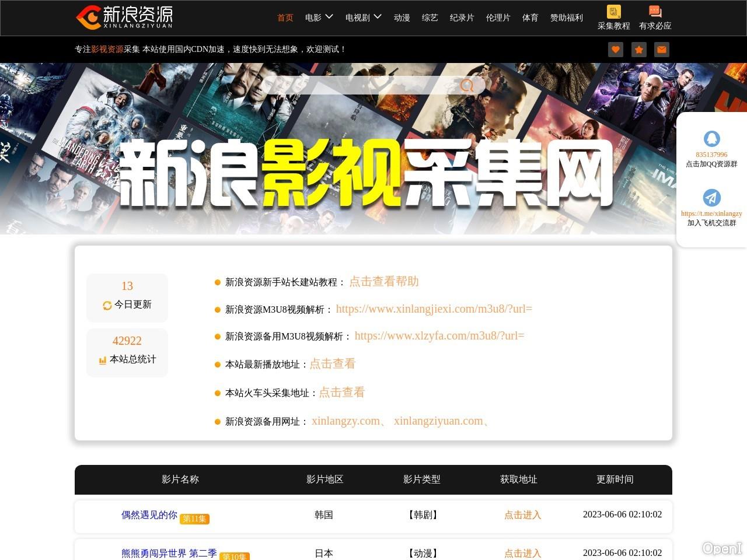Go to the 首页 home tab
Image resolution: width=747 pixels, height=560 pixels.
pos(285,17)
